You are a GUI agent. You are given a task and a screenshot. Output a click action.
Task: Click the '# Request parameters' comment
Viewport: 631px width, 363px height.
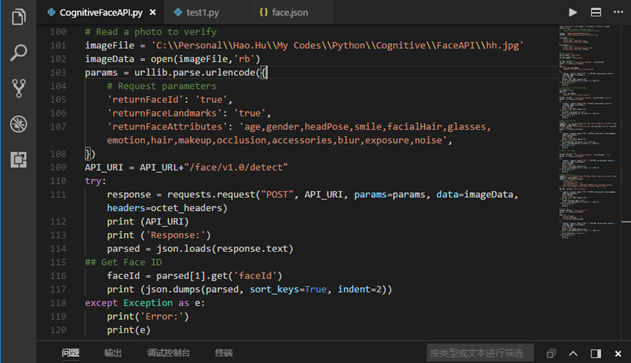pos(162,86)
